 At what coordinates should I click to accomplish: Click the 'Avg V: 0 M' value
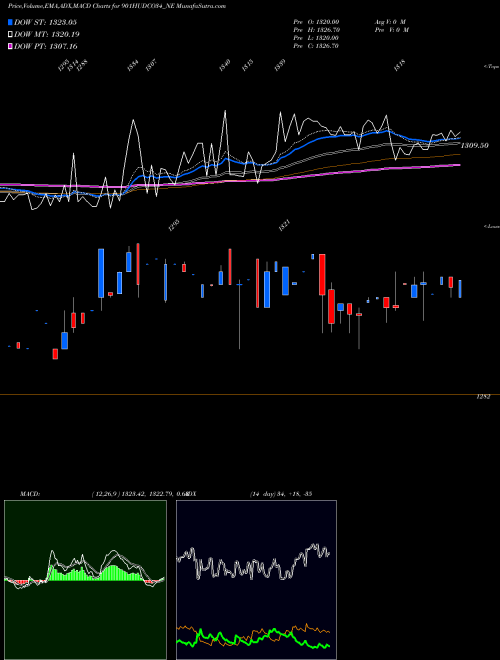point(390,22)
